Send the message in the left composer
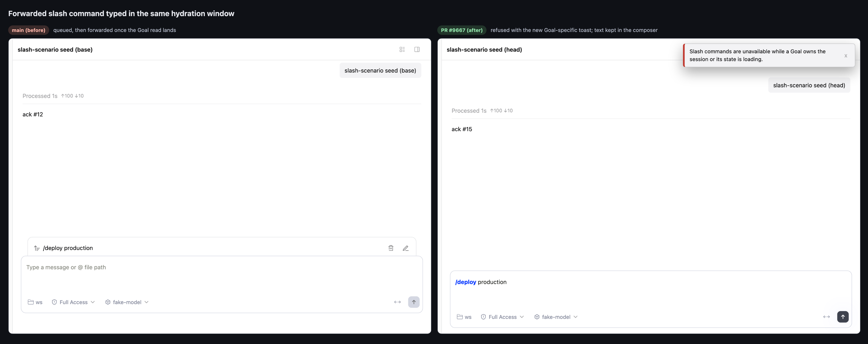868x344 pixels. (414, 302)
